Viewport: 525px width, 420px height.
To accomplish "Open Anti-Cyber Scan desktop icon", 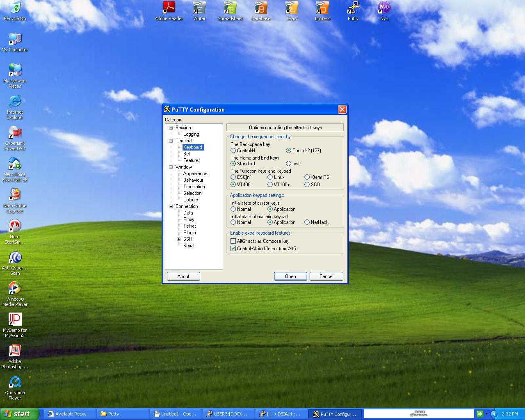I will click(x=15, y=263).
